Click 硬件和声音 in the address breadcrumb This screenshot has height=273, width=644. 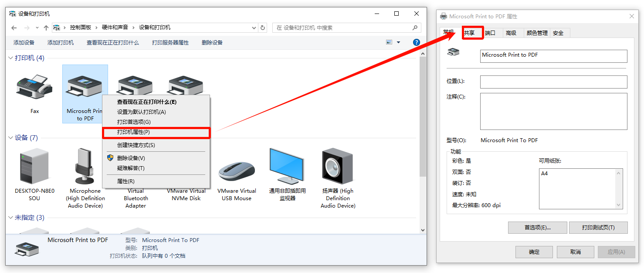pos(115,27)
